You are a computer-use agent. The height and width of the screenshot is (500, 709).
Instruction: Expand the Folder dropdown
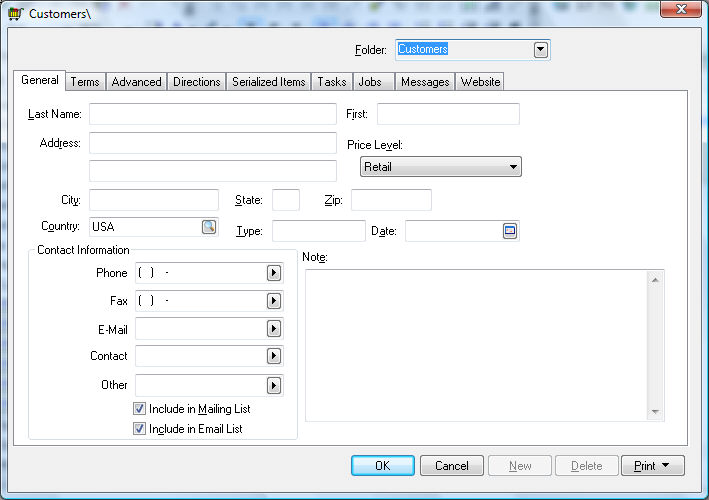pyautogui.click(x=541, y=49)
